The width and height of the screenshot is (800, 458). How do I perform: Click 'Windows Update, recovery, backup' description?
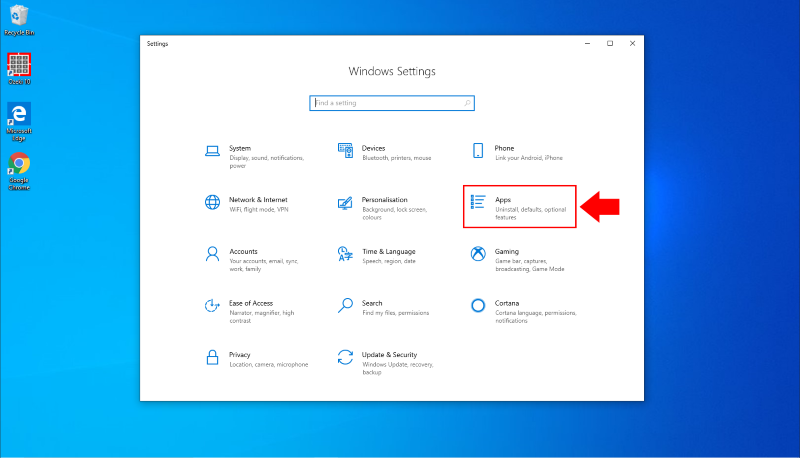(x=398, y=368)
